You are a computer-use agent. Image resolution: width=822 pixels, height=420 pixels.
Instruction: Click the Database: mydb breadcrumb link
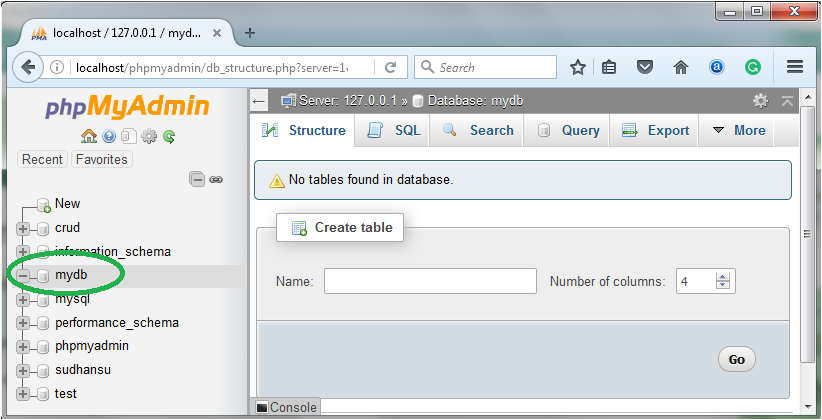(x=475, y=101)
